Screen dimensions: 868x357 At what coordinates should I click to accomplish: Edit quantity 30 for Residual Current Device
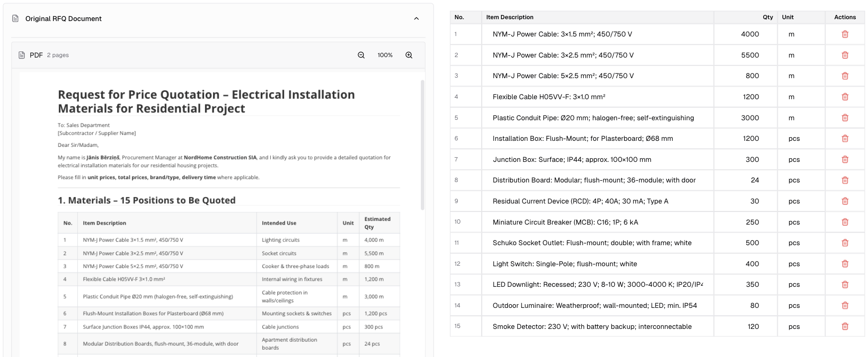pyautogui.click(x=745, y=201)
